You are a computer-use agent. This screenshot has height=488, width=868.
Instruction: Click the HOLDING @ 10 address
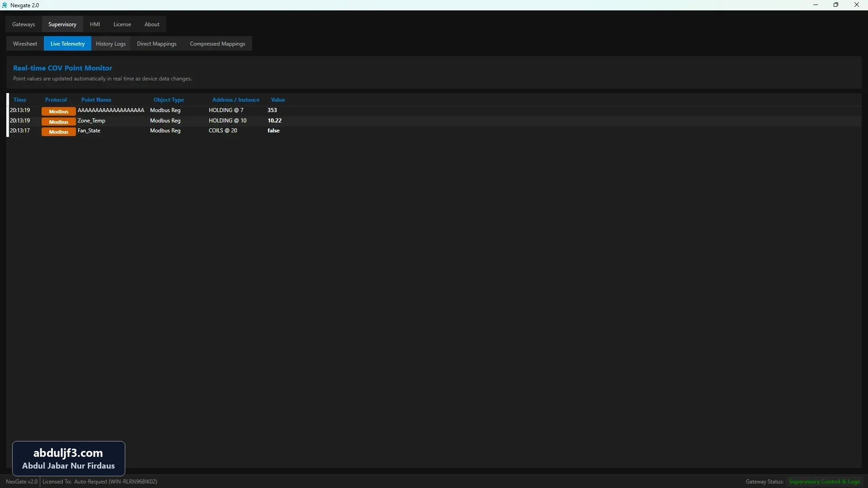227,121
